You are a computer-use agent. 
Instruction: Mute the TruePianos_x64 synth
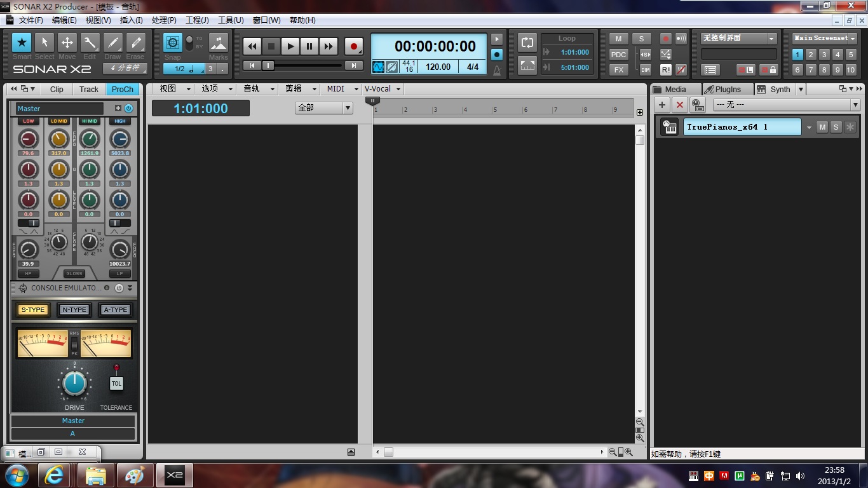click(822, 127)
